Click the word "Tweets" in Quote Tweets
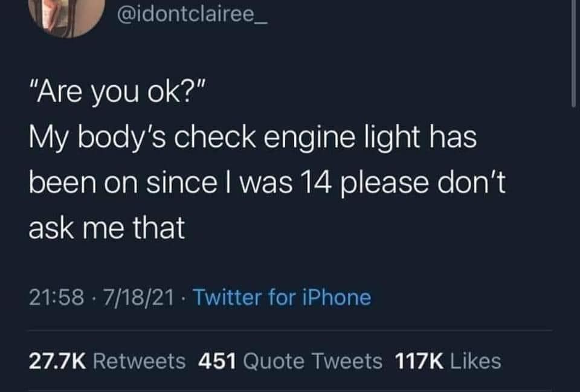 pyautogui.click(x=347, y=361)
